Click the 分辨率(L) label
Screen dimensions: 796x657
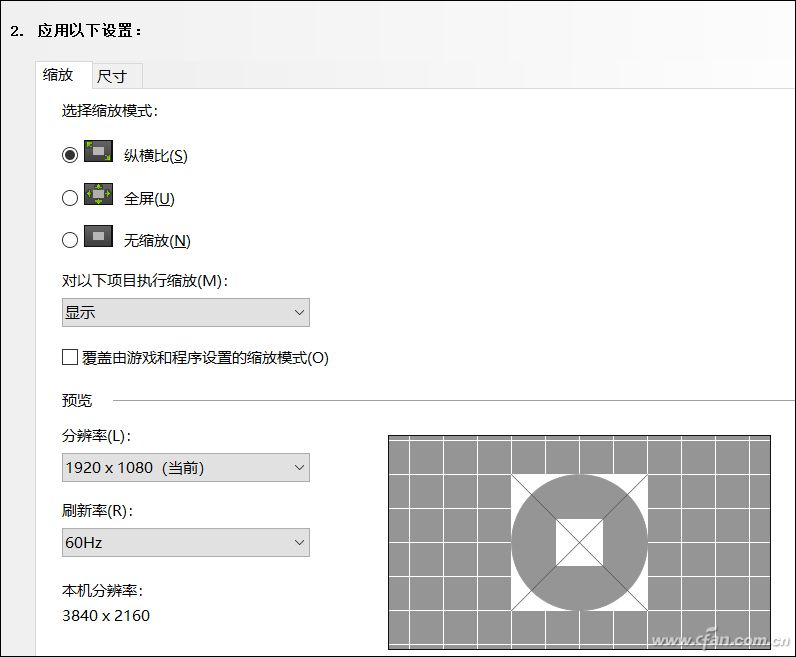(97, 436)
